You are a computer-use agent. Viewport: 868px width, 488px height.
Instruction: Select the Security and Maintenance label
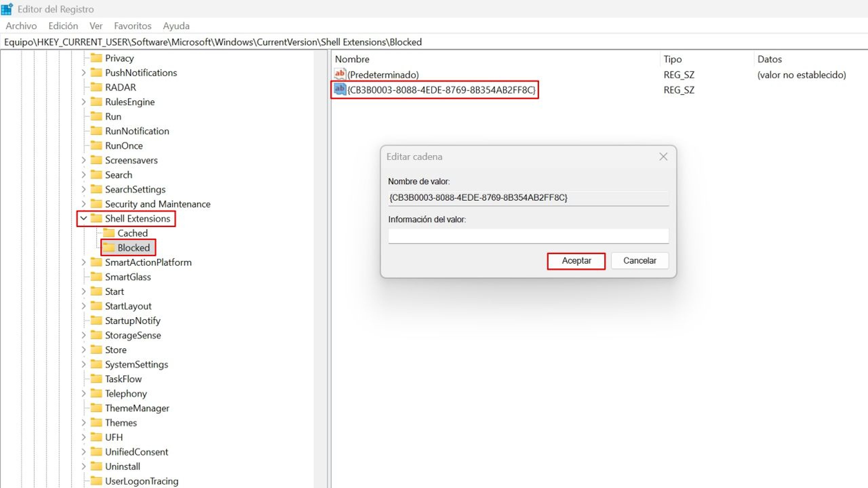coord(158,204)
